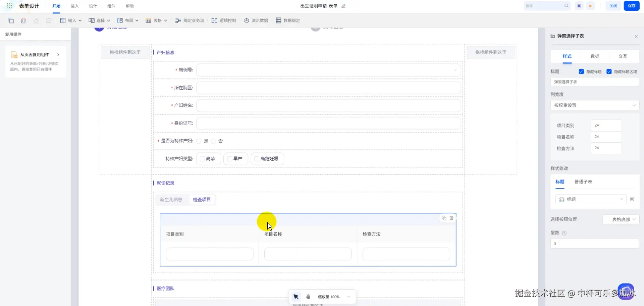Click the greyed-out box icon beside the eraser
The width and height of the screenshot is (644, 306).
(49, 20)
